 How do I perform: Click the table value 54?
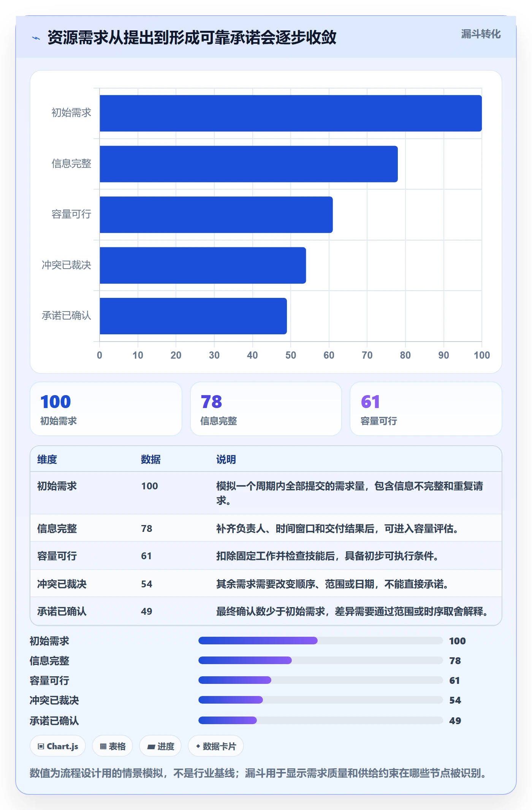[x=147, y=584]
